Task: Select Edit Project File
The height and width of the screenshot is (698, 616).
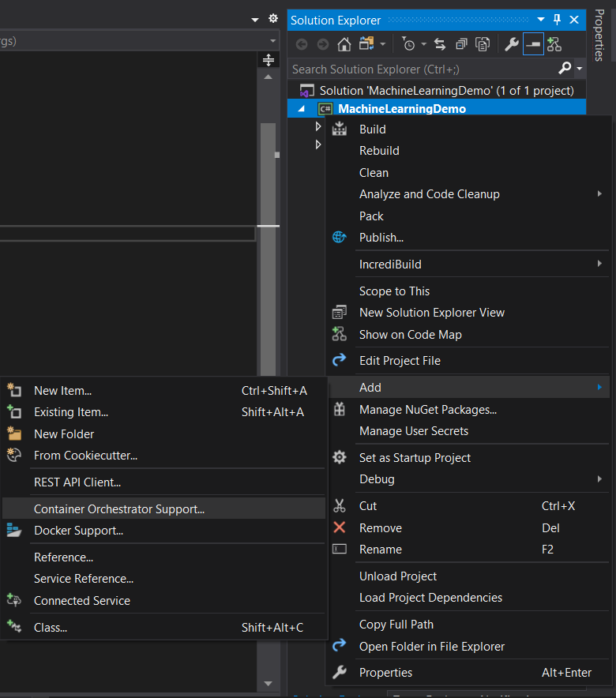Action: (x=468, y=361)
